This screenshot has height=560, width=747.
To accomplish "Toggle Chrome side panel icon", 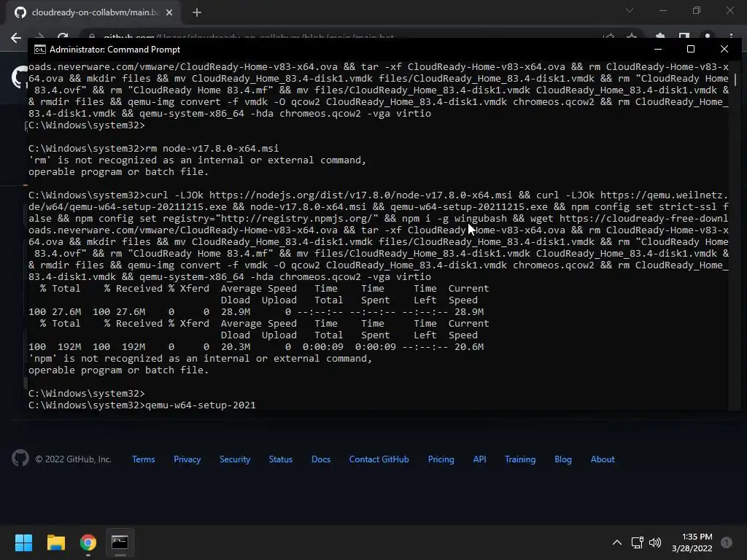I will pos(684,37).
